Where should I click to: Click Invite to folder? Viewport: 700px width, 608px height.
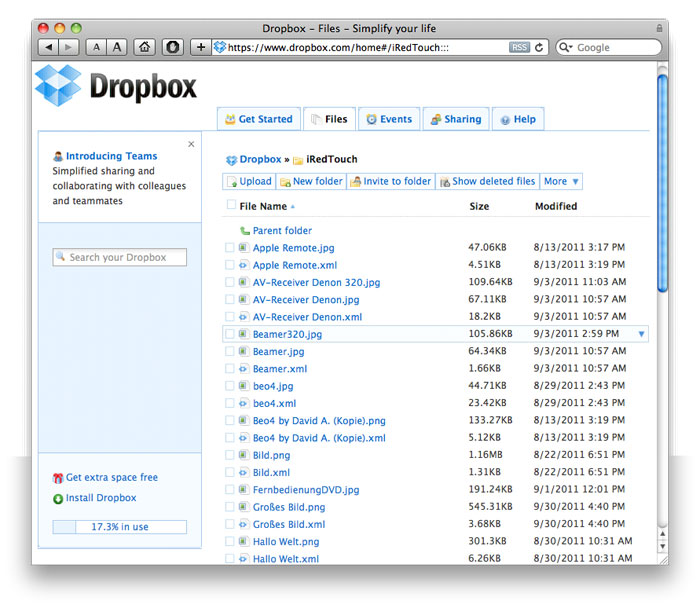click(391, 181)
